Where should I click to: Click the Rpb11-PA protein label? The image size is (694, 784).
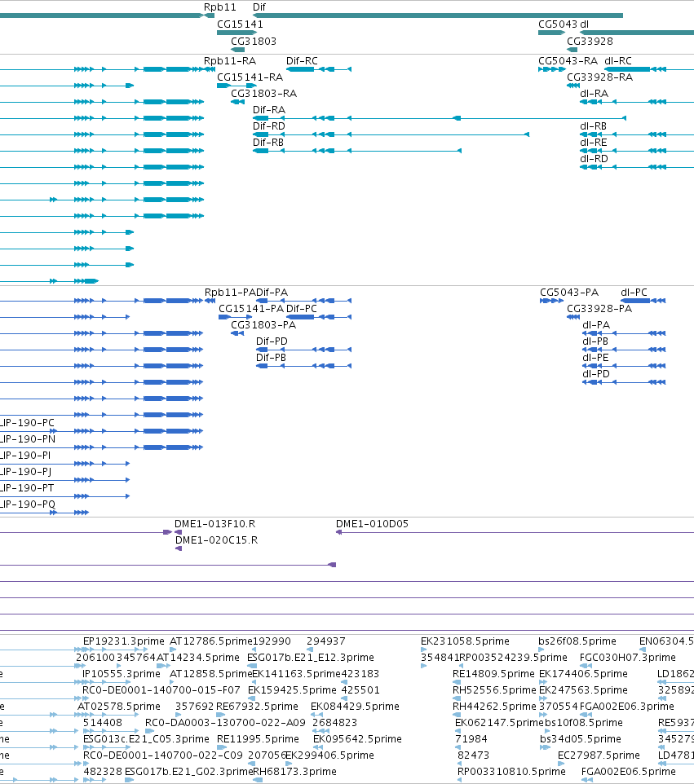[x=230, y=293]
